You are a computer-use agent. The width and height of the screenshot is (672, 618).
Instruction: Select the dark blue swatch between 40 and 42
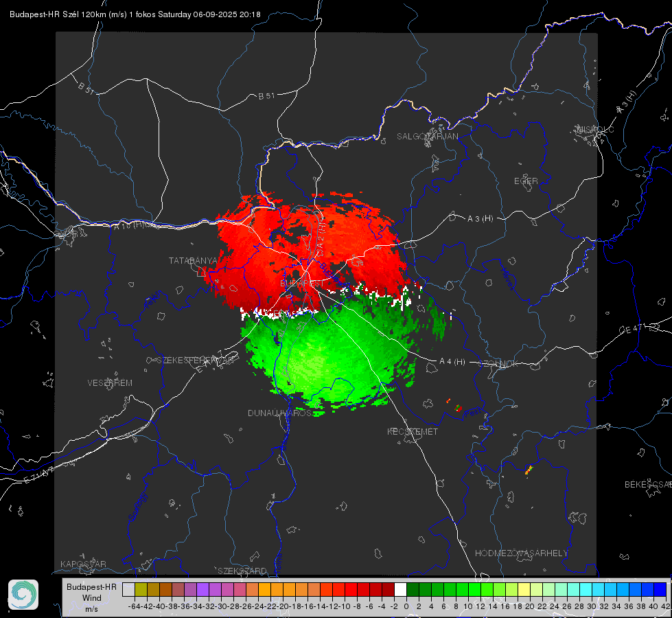pyautogui.click(x=660, y=589)
